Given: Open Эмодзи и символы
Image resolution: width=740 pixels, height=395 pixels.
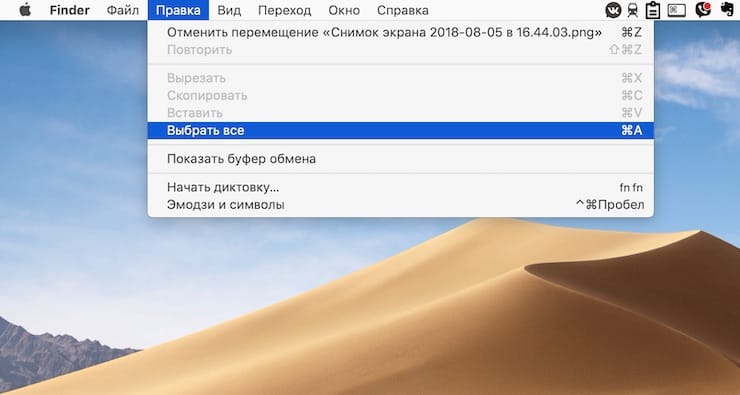Looking at the screenshot, I should click(x=401, y=205).
